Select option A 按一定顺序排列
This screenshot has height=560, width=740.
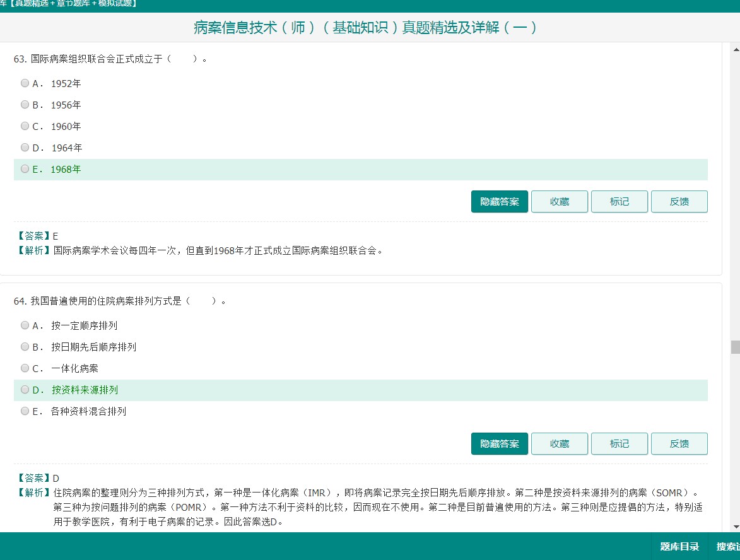point(25,325)
